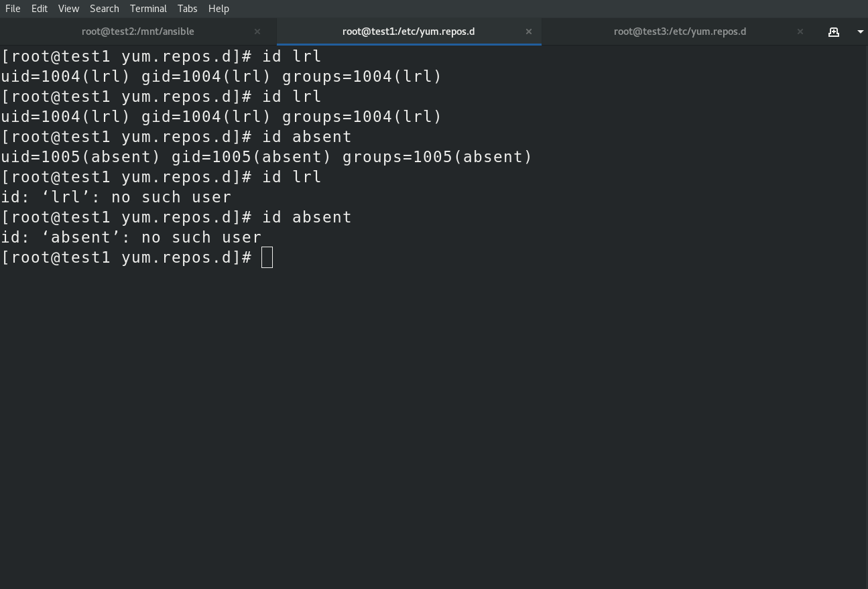
Task: Open the Search menu
Action: click(105, 9)
